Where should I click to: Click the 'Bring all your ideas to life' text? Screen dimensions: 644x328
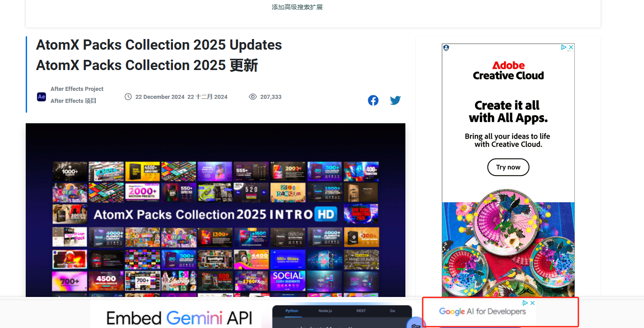(507, 137)
